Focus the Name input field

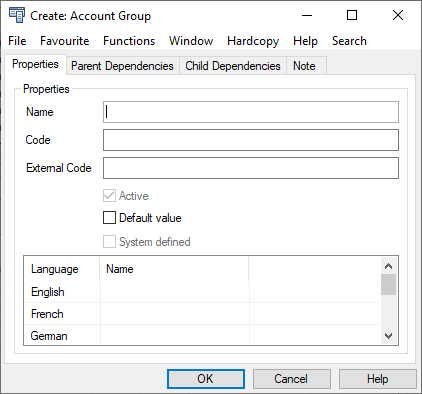coord(251,112)
